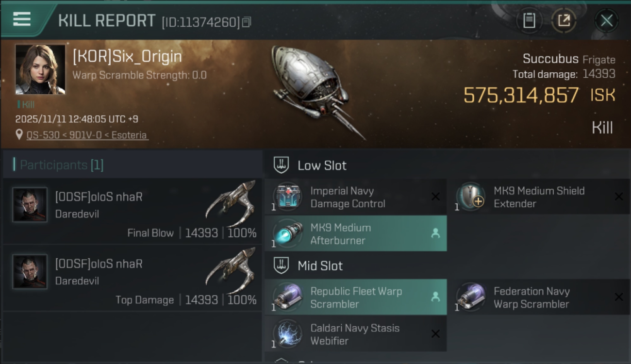
Task: Copy the kill report ID
Action: click(247, 22)
